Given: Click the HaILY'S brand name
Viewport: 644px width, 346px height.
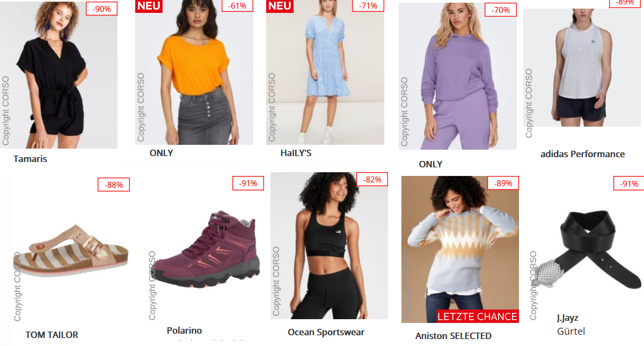Looking at the screenshot, I should coord(296,153).
